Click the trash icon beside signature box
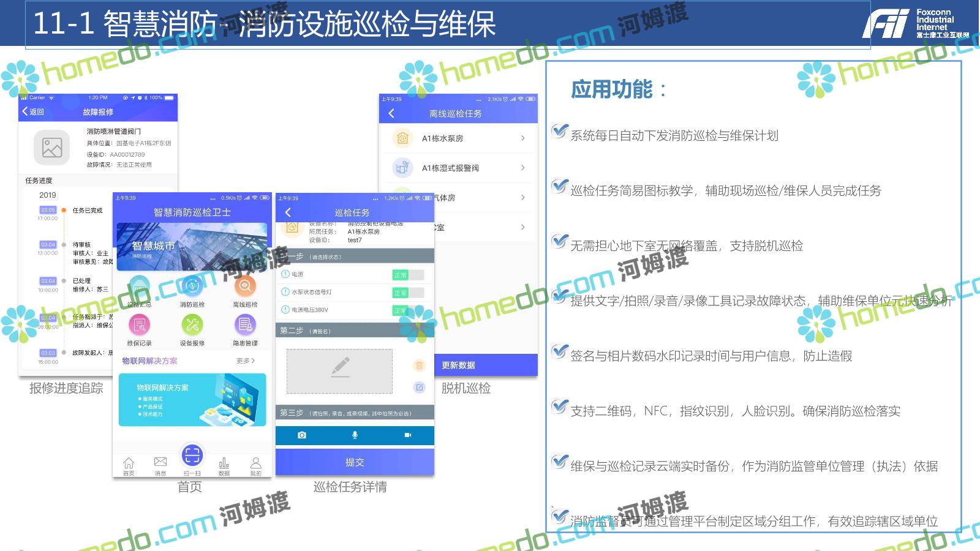Screen dimensions: 980x551 [419, 365]
